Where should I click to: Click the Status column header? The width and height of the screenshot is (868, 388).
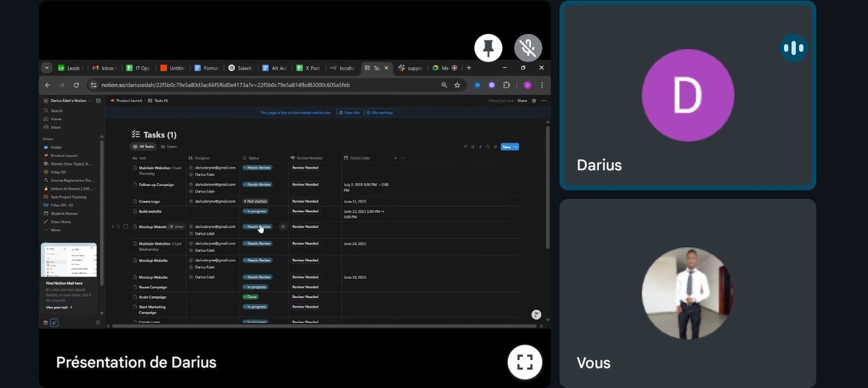click(x=264, y=158)
